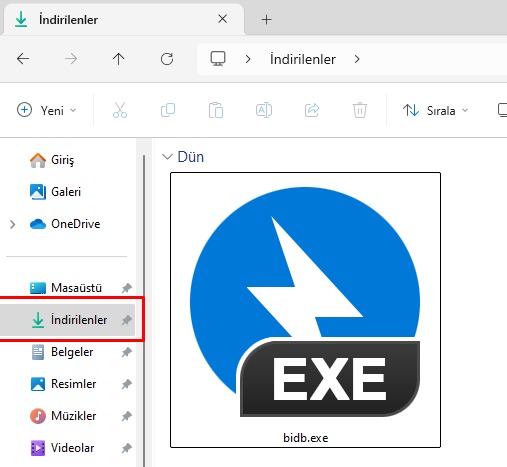Click the Rename icon in toolbar
Viewport: 507px width, 467px height.
coord(264,110)
